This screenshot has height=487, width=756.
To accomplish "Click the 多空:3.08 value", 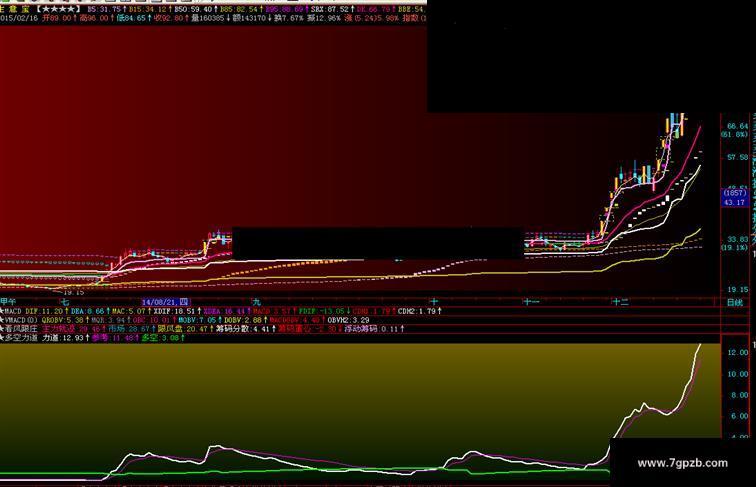I will [160, 338].
